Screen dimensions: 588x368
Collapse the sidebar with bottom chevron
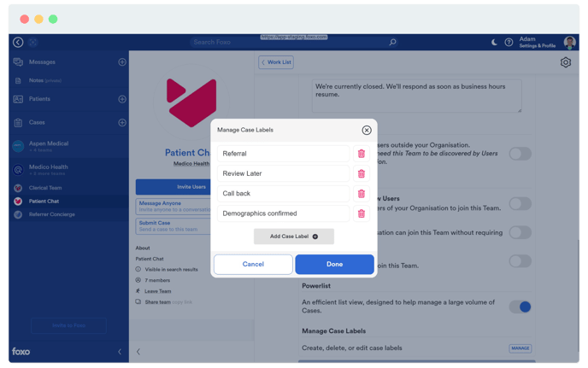point(119,351)
